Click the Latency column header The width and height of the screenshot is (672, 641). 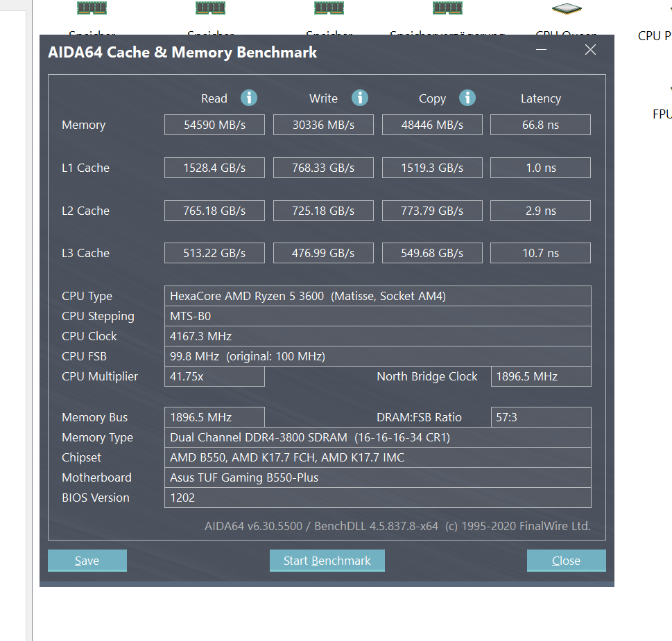coord(540,99)
